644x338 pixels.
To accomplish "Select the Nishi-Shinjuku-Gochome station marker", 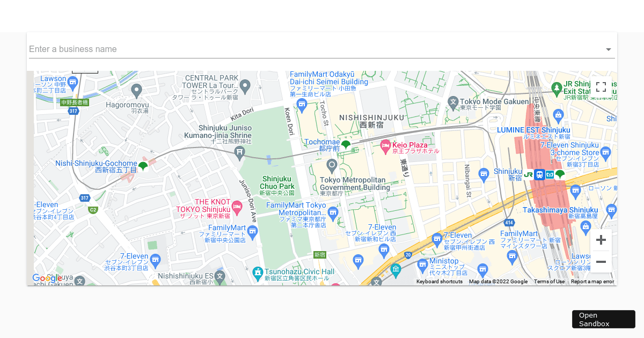I will tap(143, 166).
